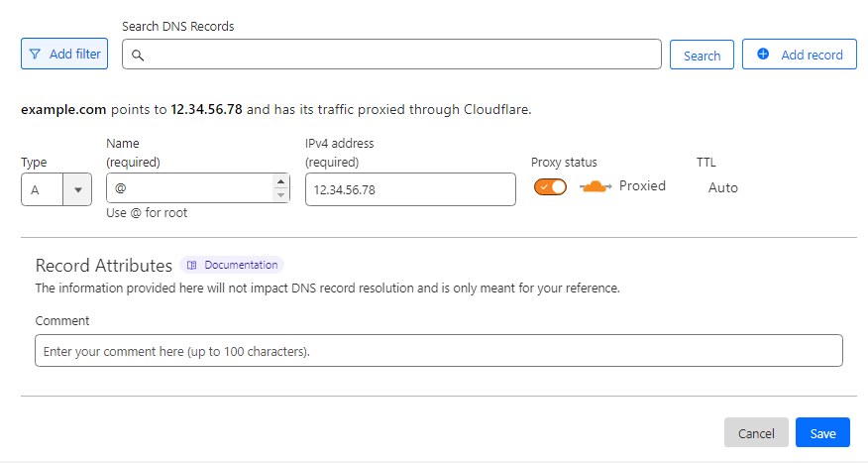Image resolution: width=868 pixels, height=463 pixels.
Task: Click the funnel filter icon
Action: 35,54
